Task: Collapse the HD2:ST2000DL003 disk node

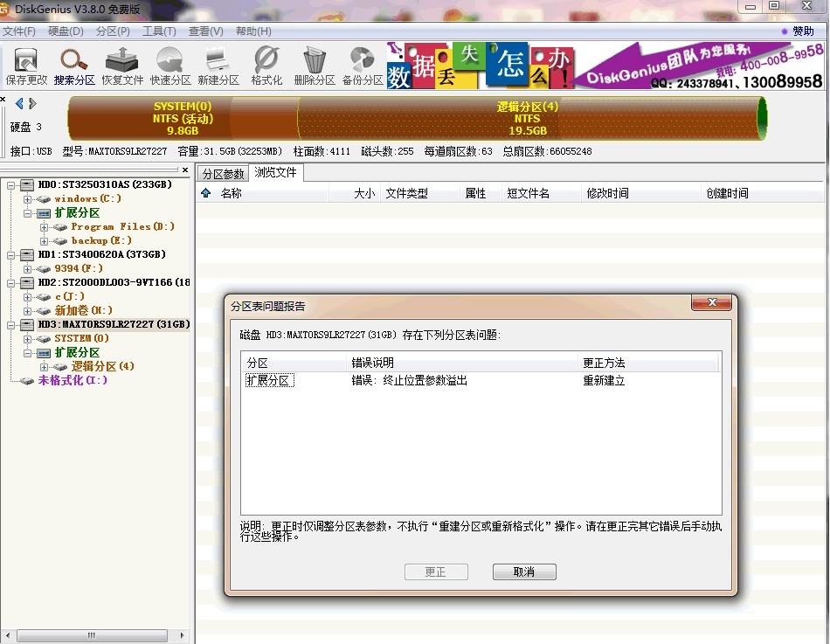Action: pyautogui.click(x=10, y=283)
